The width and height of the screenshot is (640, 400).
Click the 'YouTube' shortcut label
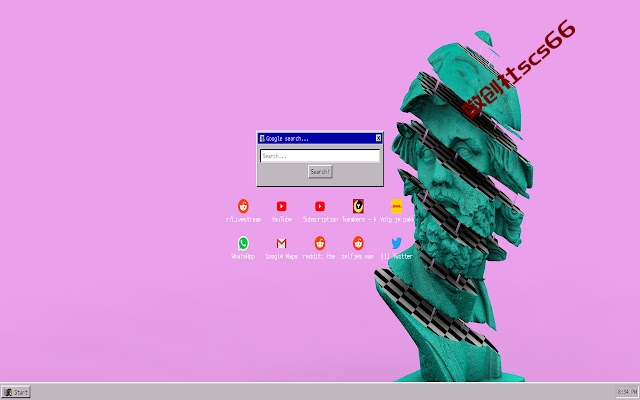coord(282,220)
